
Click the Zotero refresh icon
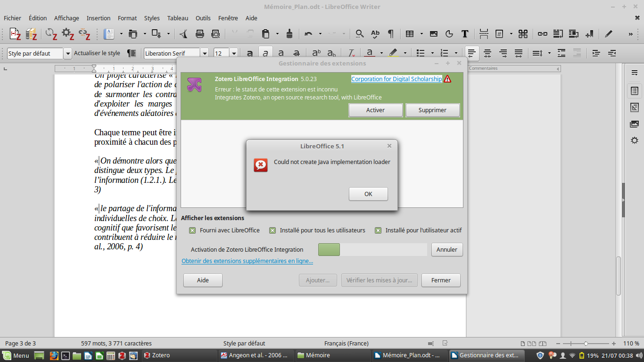(51, 34)
